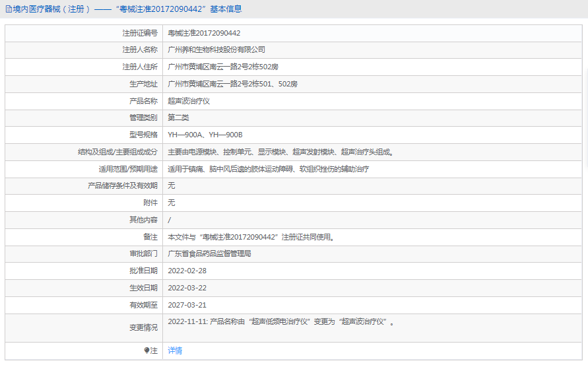
Task: Select the 无 value in 产品储存条件及有效期 row
Action: [x=172, y=185]
